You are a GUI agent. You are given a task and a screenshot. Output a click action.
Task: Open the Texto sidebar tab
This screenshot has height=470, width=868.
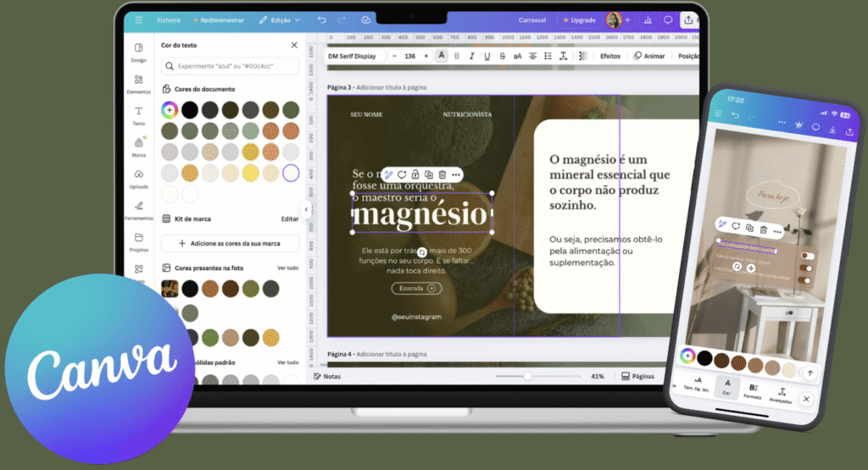(x=138, y=115)
